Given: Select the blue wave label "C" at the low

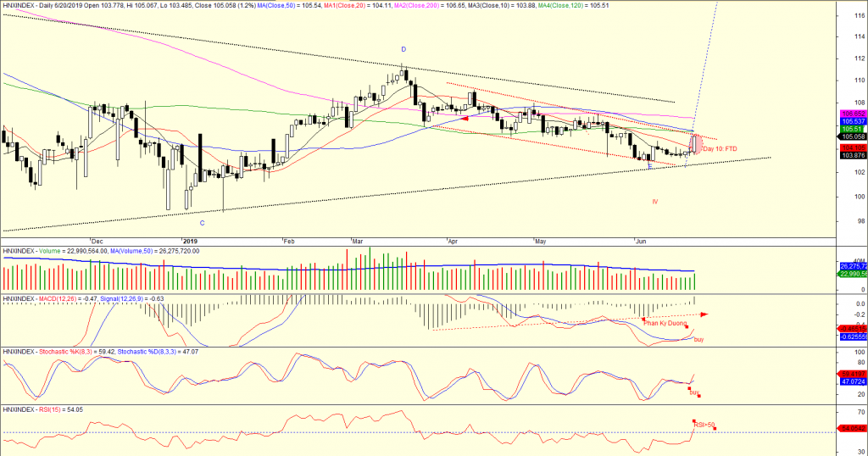Looking at the screenshot, I should (x=202, y=223).
